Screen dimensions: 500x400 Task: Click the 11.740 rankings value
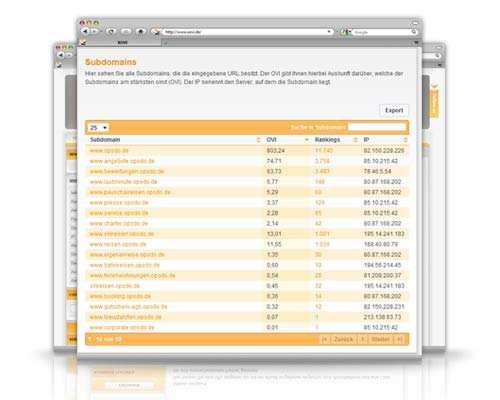click(324, 151)
